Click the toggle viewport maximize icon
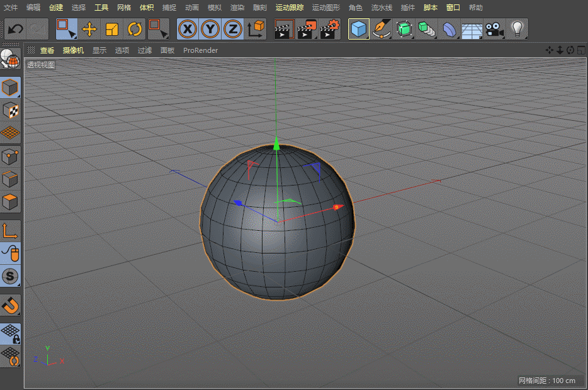 point(581,50)
